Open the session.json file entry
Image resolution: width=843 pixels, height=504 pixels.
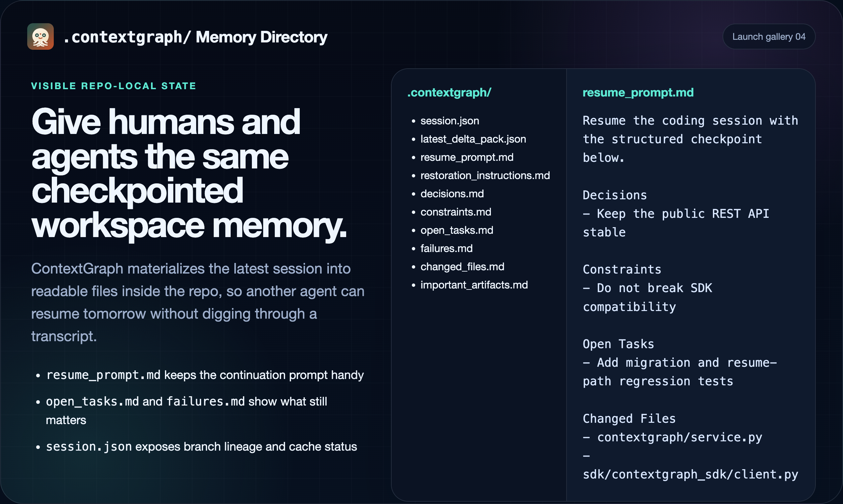449,121
